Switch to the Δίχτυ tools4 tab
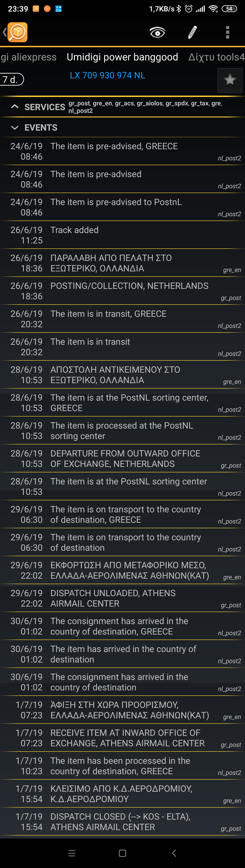 coord(216,57)
